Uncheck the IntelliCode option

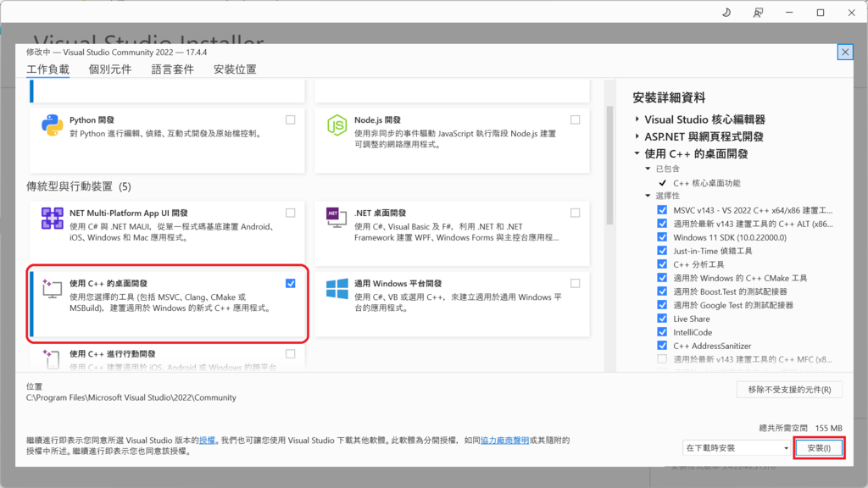662,332
